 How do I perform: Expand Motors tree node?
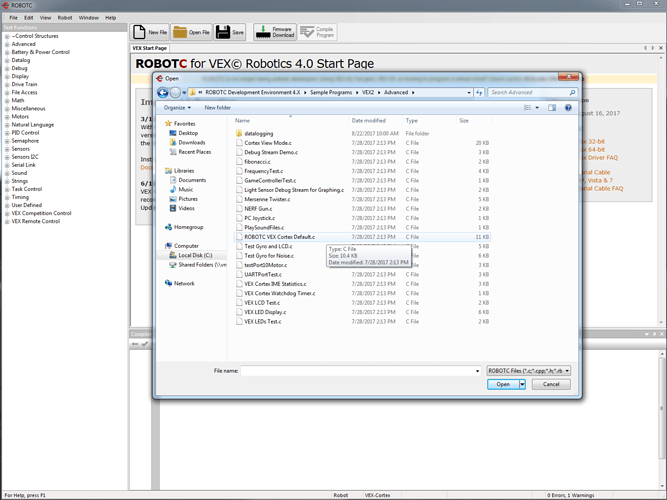7,117
